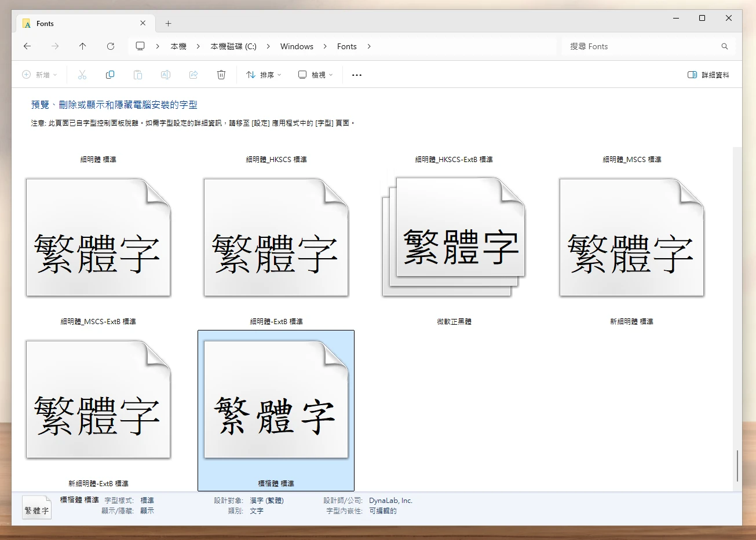Viewport: 756px width, 540px height.
Task: Refresh the Fonts folder view
Action: [111, 46]
